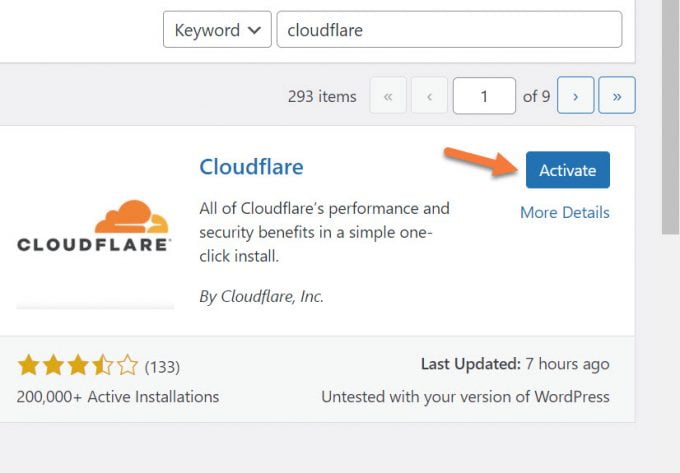
Task: Click the By Cloudflare, Inc. author text
Action: point(261,296)
